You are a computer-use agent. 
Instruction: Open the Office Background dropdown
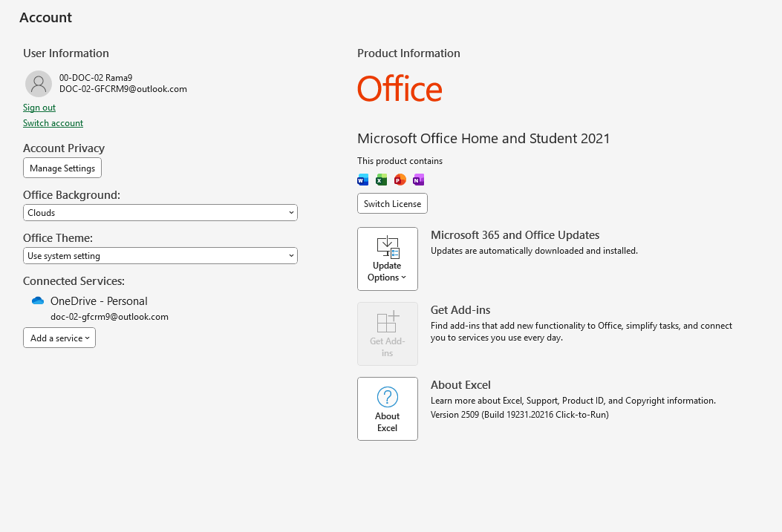(x=160, y=213)
